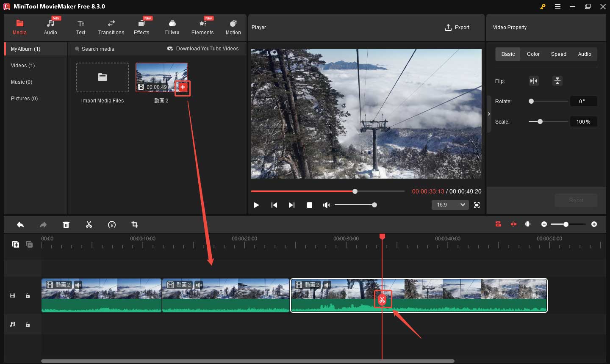The height and width of the screenshot is (364, 610).
Task: Open the Audio library tab
Action: tap(50, 27)
